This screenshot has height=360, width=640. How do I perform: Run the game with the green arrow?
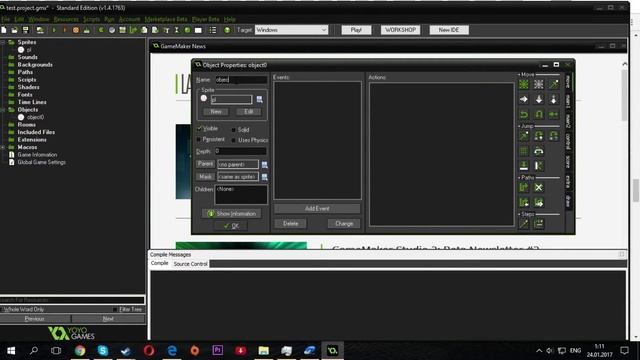[54, 30]
